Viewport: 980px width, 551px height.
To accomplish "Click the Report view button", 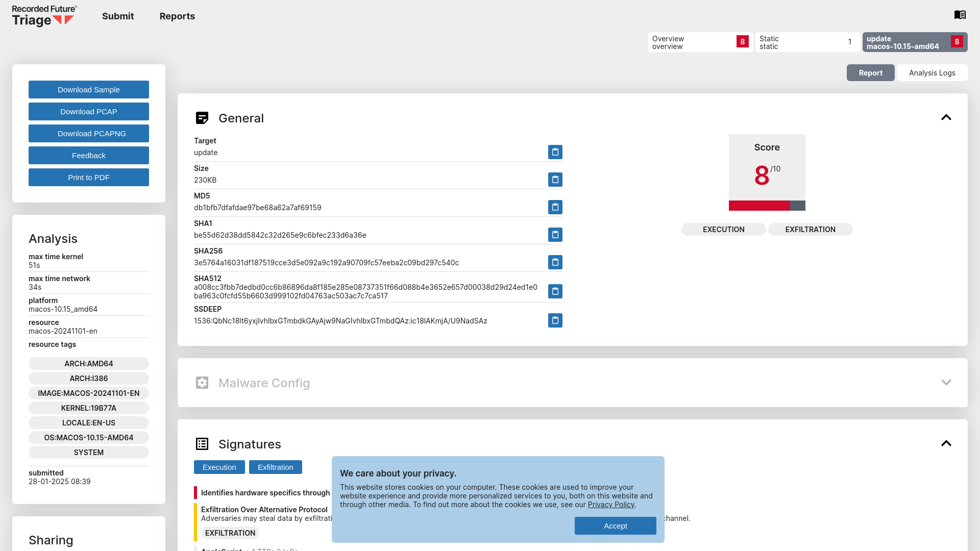I will (x=871, y=72).
